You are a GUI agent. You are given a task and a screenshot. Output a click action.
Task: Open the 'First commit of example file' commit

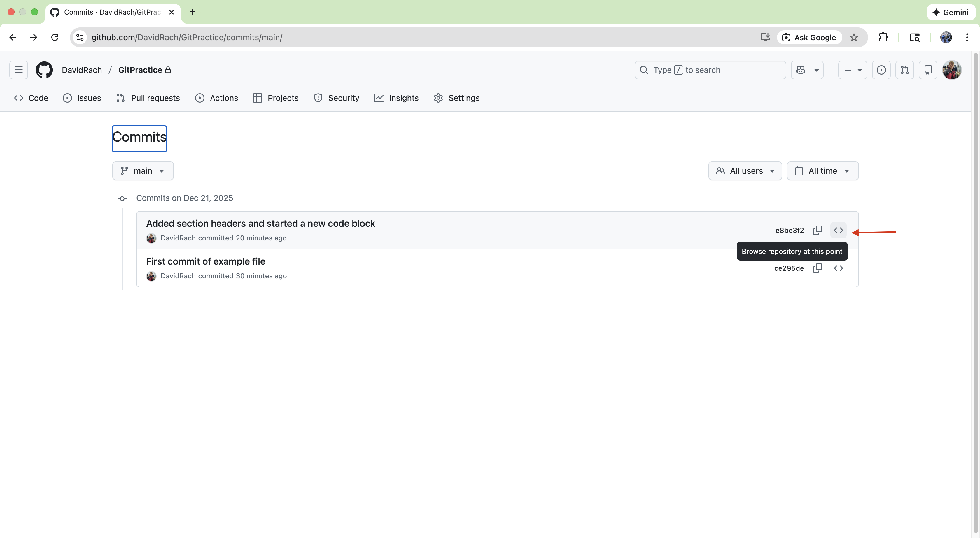point(205,261)
